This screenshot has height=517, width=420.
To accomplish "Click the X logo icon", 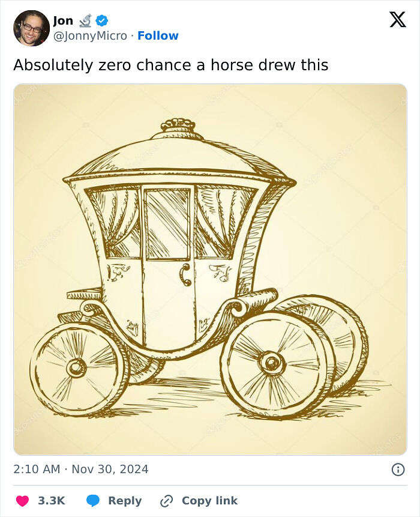I will pos(398,19).
